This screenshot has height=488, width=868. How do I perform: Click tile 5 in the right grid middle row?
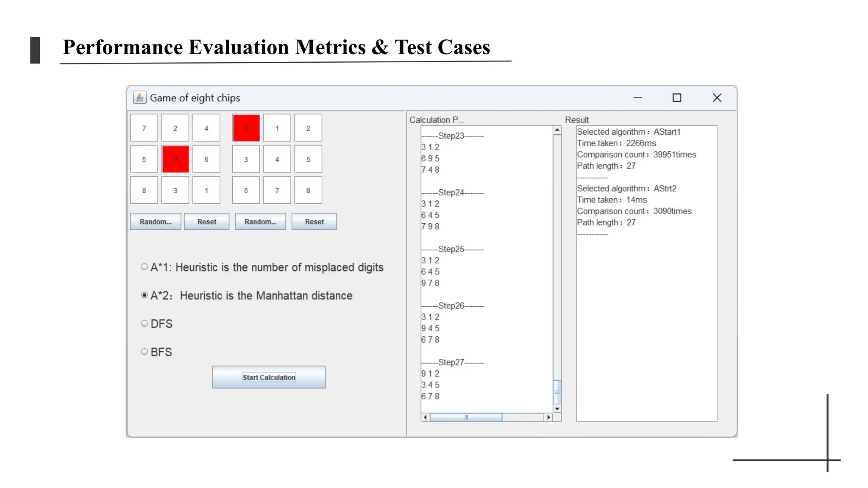point(308,159)
